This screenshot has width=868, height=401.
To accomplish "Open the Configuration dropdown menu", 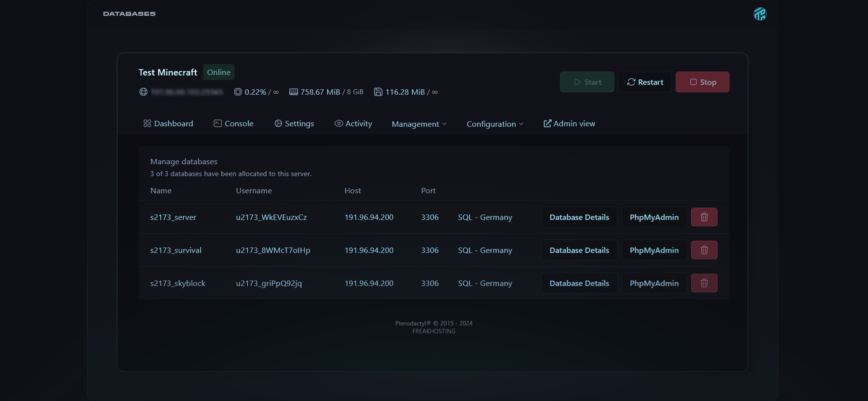I will (495, 124).
